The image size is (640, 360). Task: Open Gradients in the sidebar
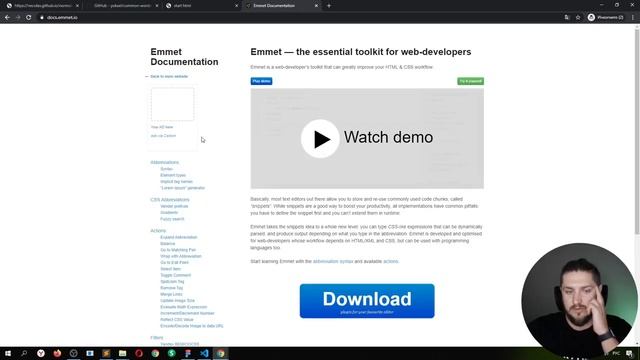(169, 213)
